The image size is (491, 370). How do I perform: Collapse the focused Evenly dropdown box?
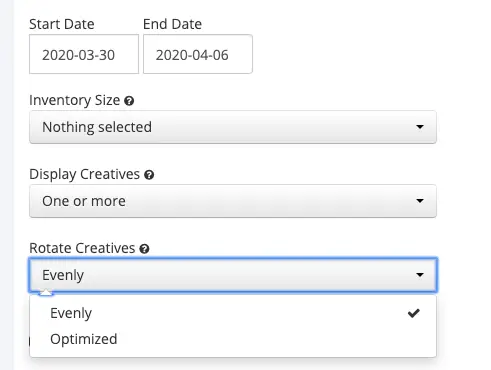pos(233,275)
